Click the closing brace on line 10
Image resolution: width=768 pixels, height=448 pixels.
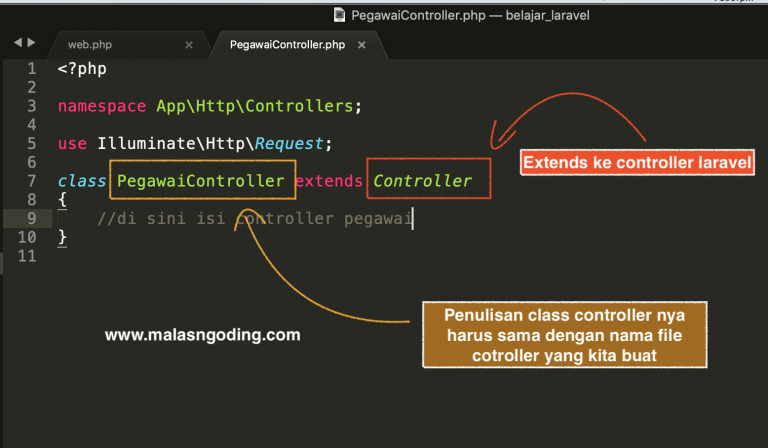pos(62,237)
